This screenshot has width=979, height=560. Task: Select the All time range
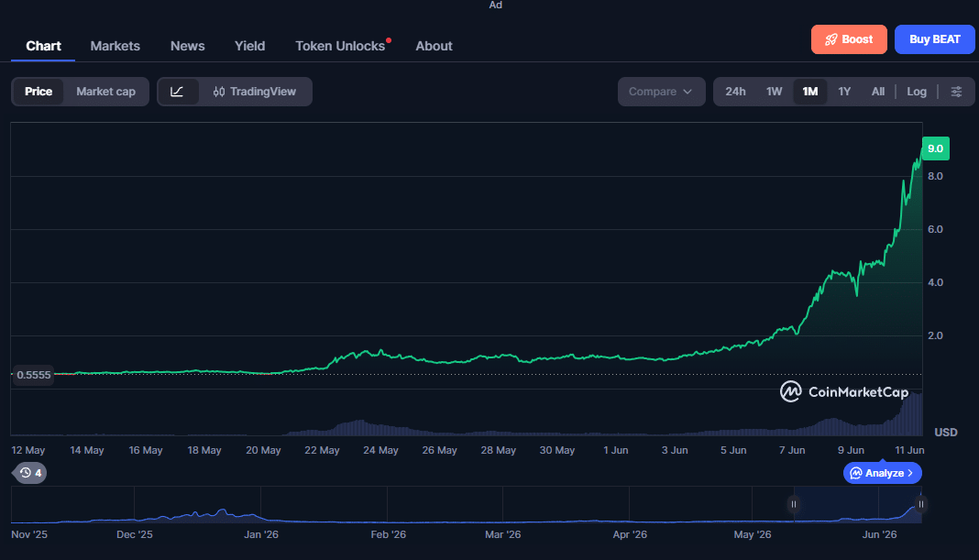coord(878,92)
